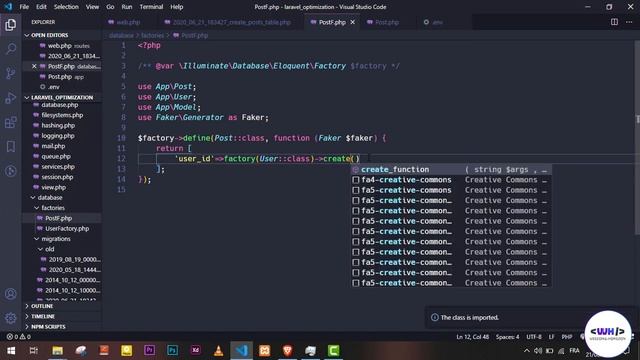Open the Source Control view
640x360 pixels.
11,73
